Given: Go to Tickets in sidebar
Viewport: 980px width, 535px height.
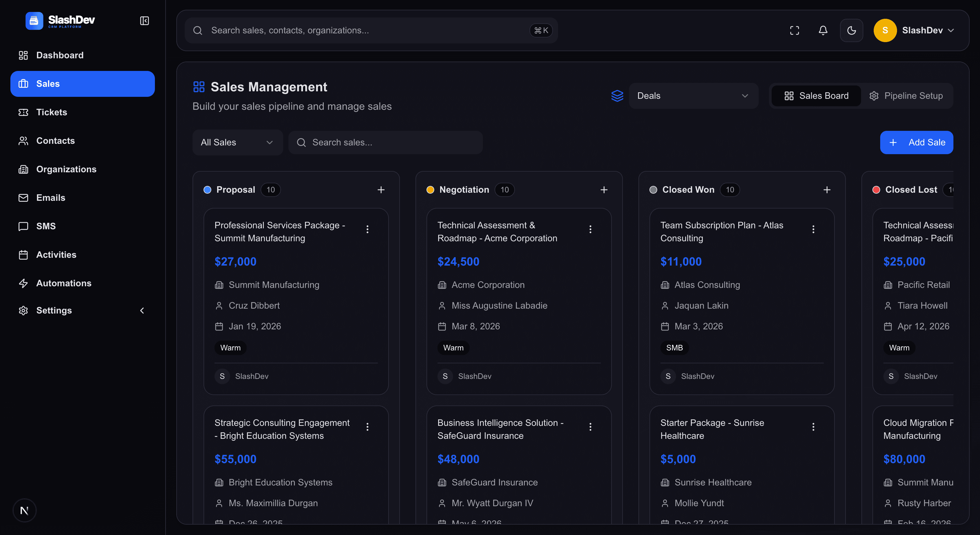Looking at the screenshot, I should point(51,112).
